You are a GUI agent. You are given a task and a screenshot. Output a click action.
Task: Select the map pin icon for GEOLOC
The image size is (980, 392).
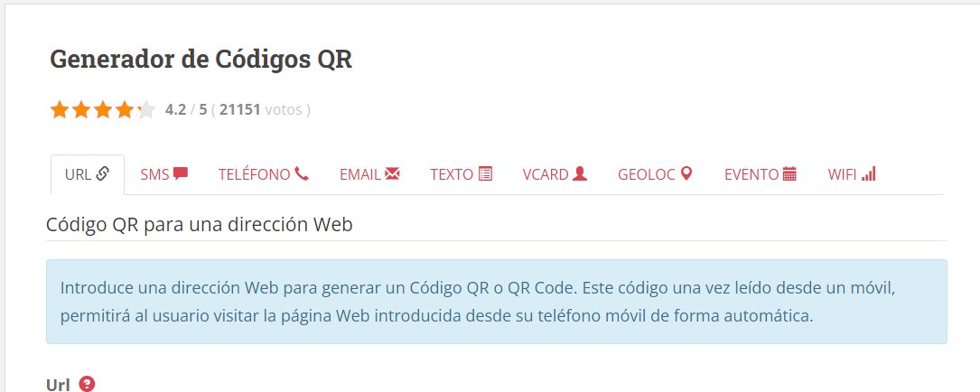686,173
